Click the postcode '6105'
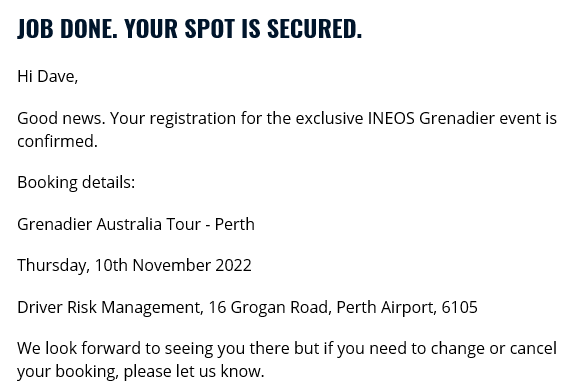This screenshot has width=580, height=386. [x=459, y=307]
